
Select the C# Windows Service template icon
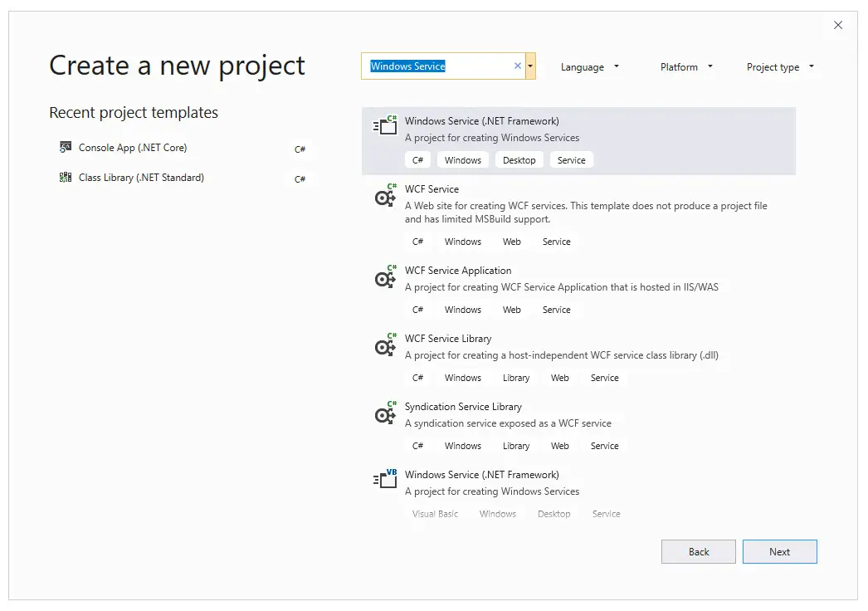[x=385, y=125]
